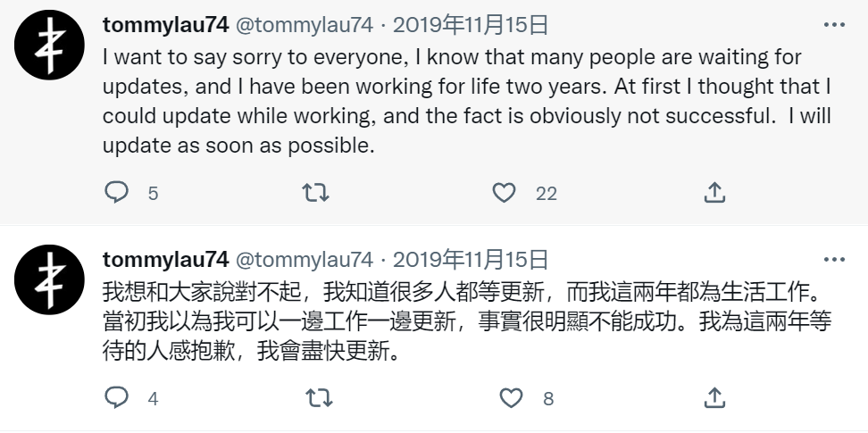This screenshot has width=868, height=433.
Task: Open more options on the Chinese tweet
Action: (834, 260)
